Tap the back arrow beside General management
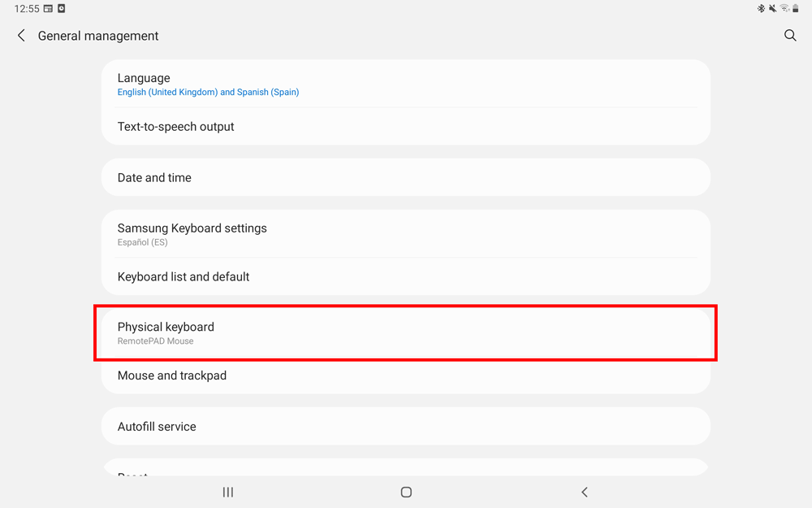The width and height of the screenshot is (812, 508). tap(21, 36)
